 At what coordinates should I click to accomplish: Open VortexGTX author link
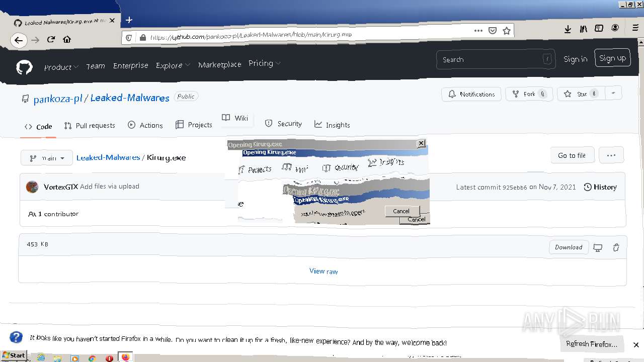coord(61,187)
